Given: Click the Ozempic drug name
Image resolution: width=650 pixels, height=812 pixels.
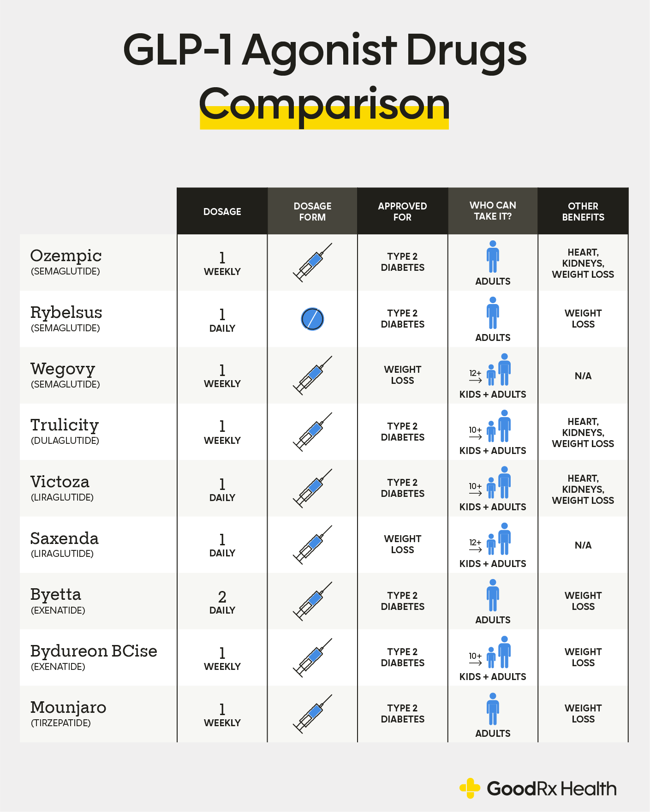Looking at the screenshot, I should click(x=66, y=256).
